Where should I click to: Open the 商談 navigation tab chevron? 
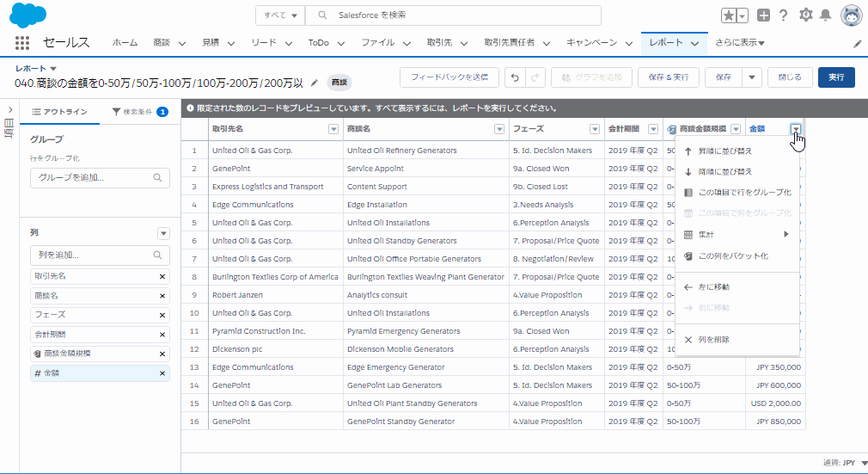[x=181, y=43]
